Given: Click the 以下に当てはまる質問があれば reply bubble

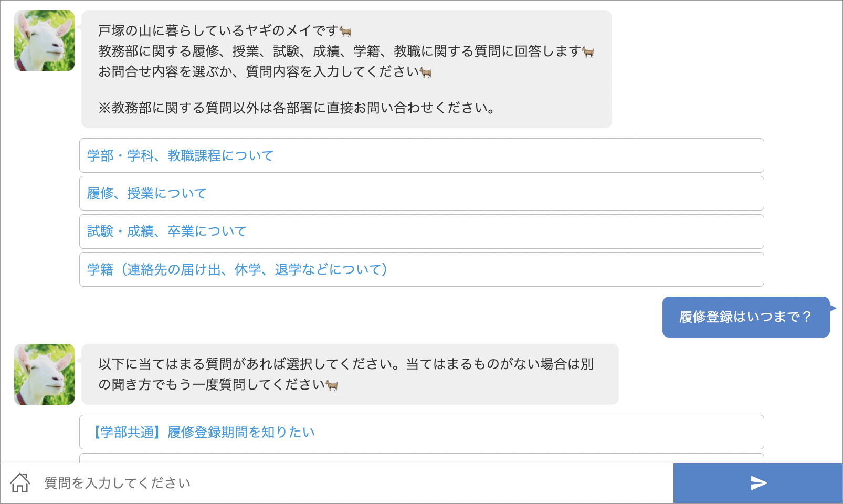Looking at the screenshot, I should [x=350, y=374].
